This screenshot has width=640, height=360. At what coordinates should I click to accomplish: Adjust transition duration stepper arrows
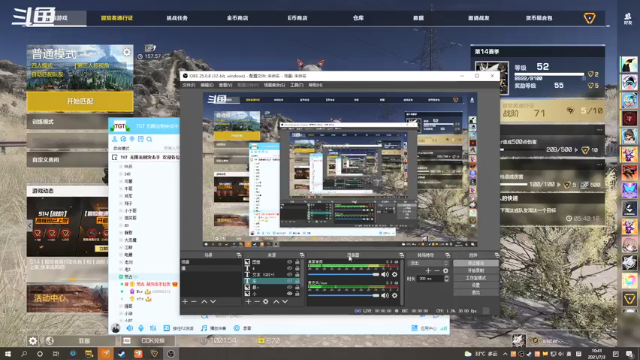tap(446, 278)
